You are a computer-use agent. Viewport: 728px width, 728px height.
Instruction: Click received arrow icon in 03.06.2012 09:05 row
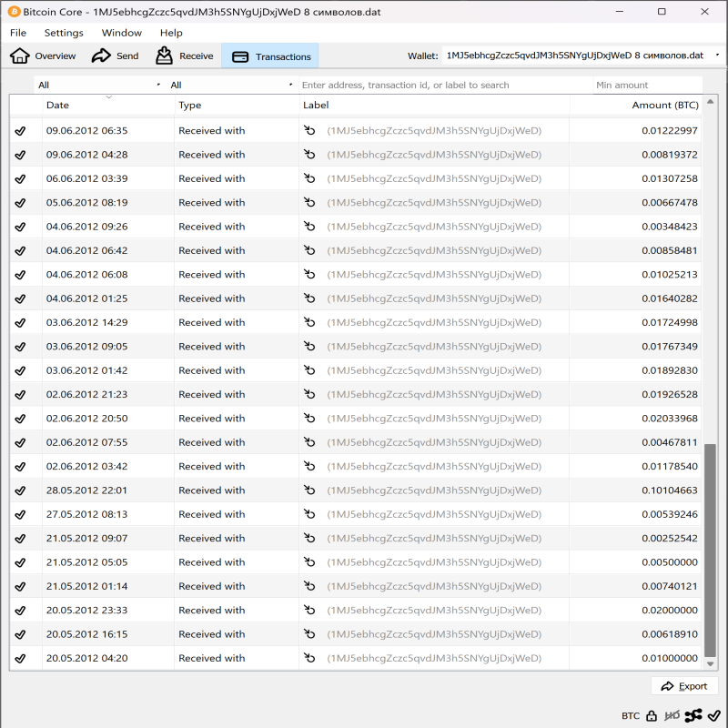309,347
